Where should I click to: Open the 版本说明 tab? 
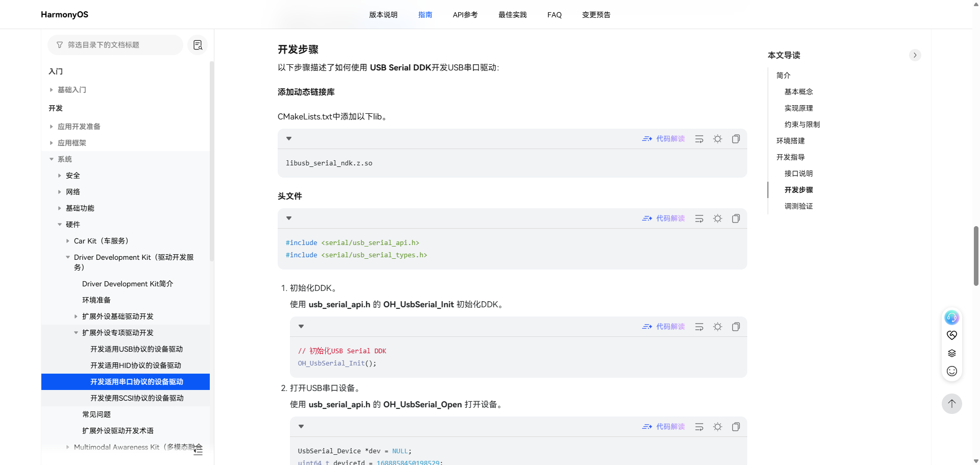383,15
